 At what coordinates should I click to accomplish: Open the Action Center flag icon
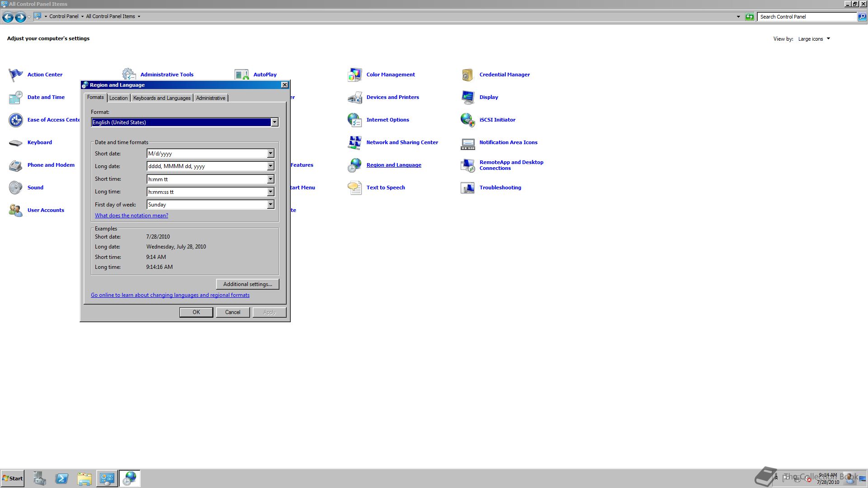(15, 75)
